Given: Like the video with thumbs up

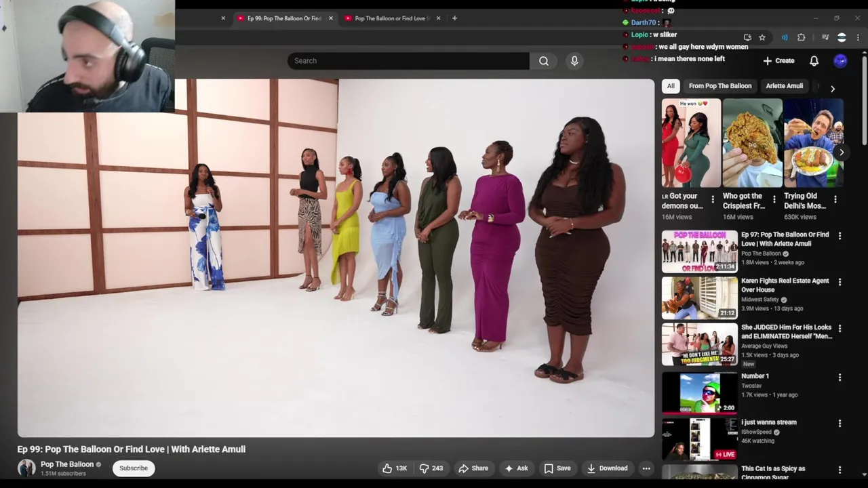Looking at the screenshot, I should (395, 468).
